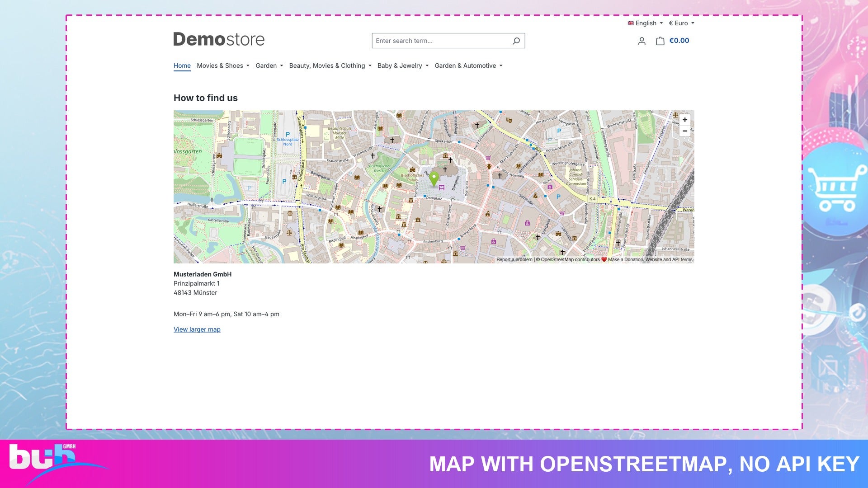Open the shopping cart bag icon
This screenshot has height=488, width=868.
pos(660,41)
